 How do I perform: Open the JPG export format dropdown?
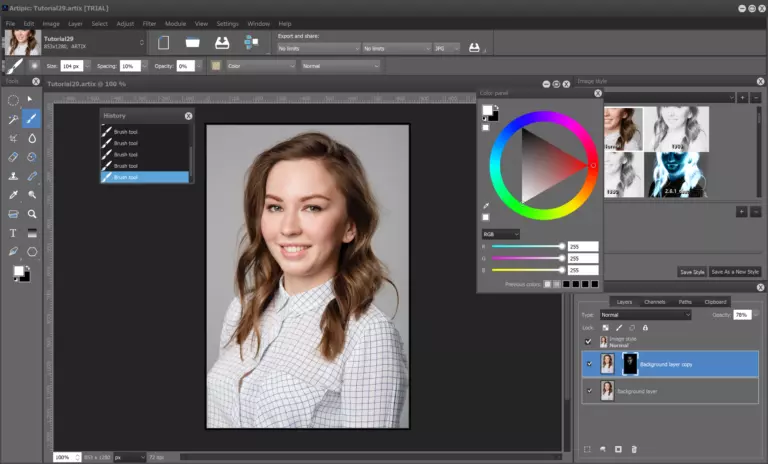tap(448, 48)
